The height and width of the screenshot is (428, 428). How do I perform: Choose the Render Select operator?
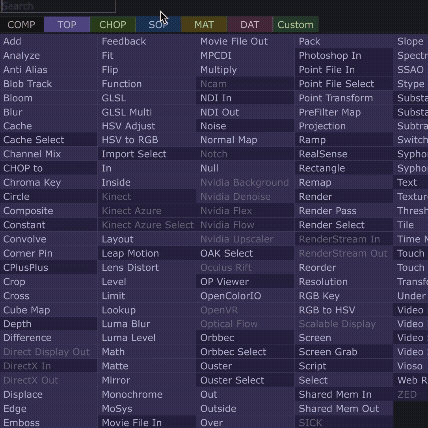344,225
